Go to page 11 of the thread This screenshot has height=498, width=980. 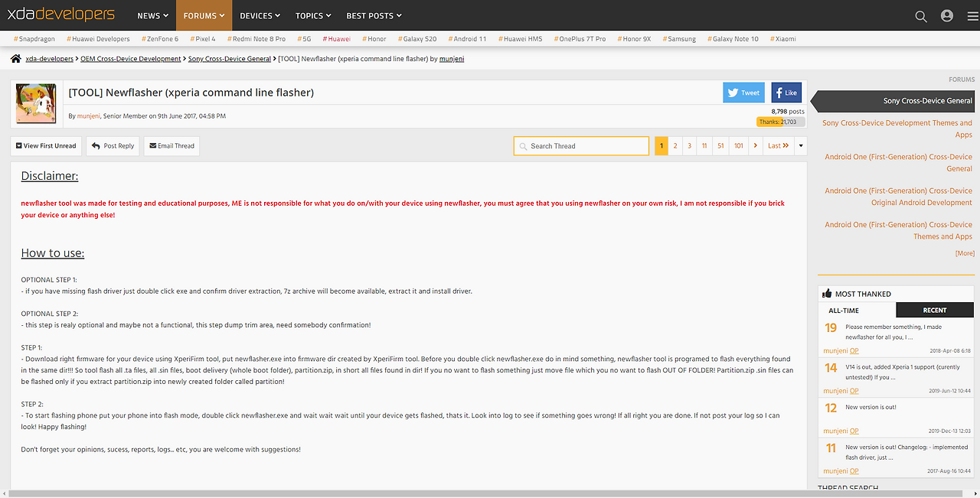(x=704, y=145)
